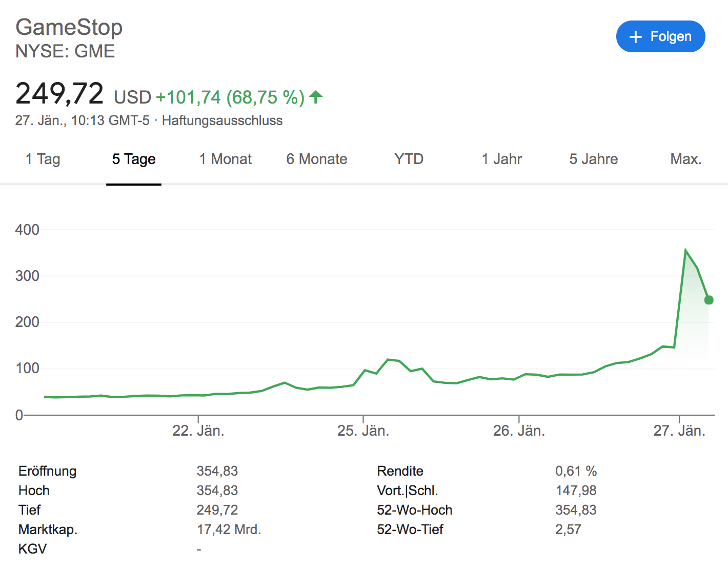The width and height of the screenshot is (728, 571).
Task: Switch to the 1 Tag range tab
Action: [x=43, y=159]
